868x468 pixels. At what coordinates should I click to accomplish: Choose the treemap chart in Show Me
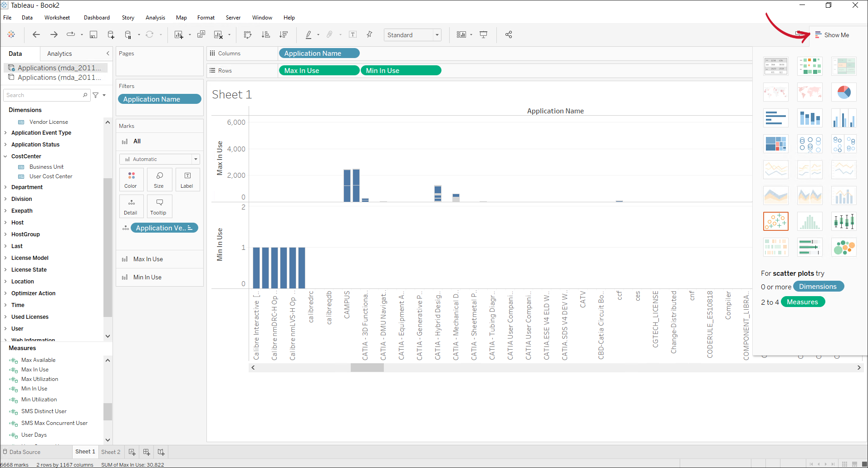pyautogui.click(x=776, y=144)
